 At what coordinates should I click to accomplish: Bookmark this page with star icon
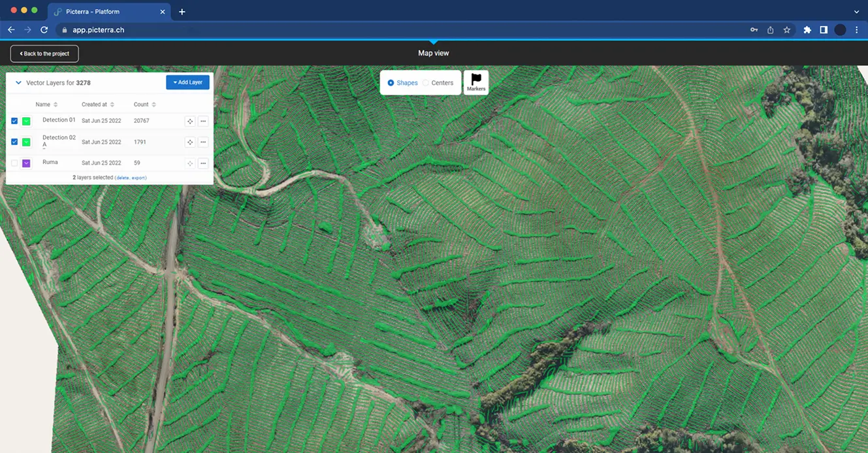point(787,30)
